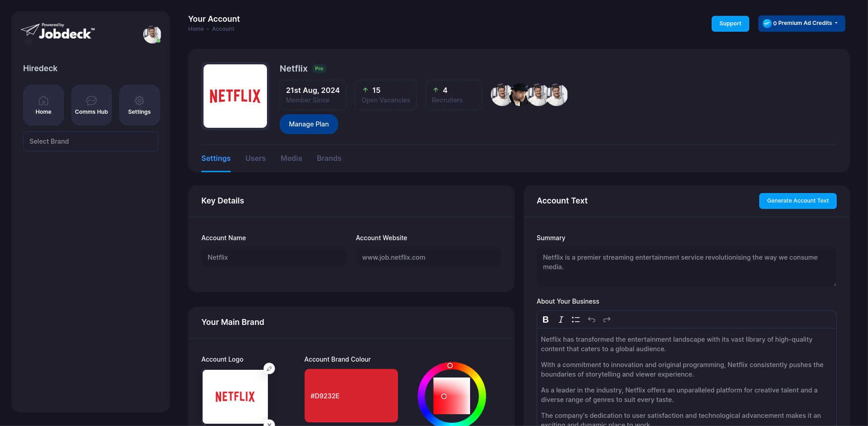Switch to the Brands tab
Image resolution: width=868 pixels, height=426 pixels.
click(329, 158)
